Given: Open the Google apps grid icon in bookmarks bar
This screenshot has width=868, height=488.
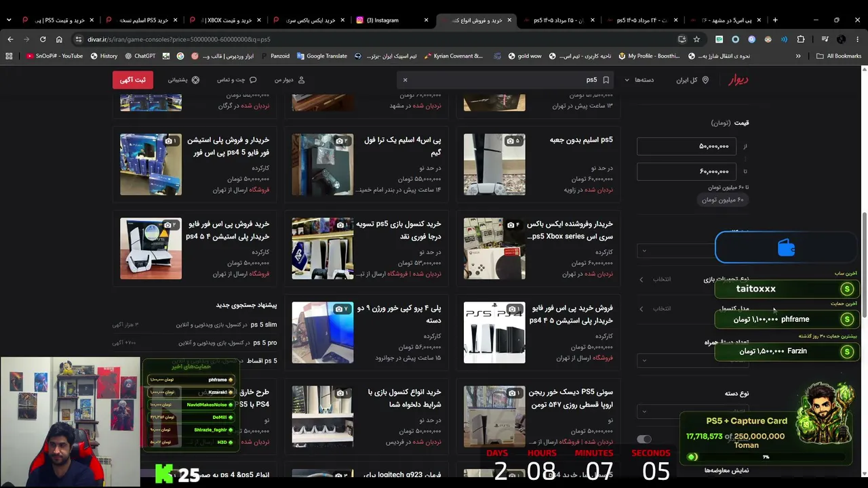Looking at the screenshot, I should point(9,56).
